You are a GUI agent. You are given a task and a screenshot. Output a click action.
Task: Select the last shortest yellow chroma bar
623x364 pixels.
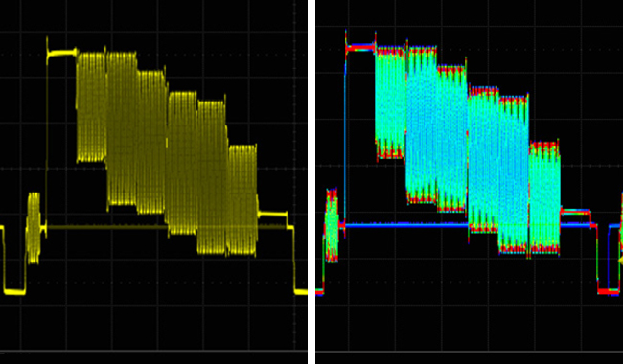(x=242, y=199)
